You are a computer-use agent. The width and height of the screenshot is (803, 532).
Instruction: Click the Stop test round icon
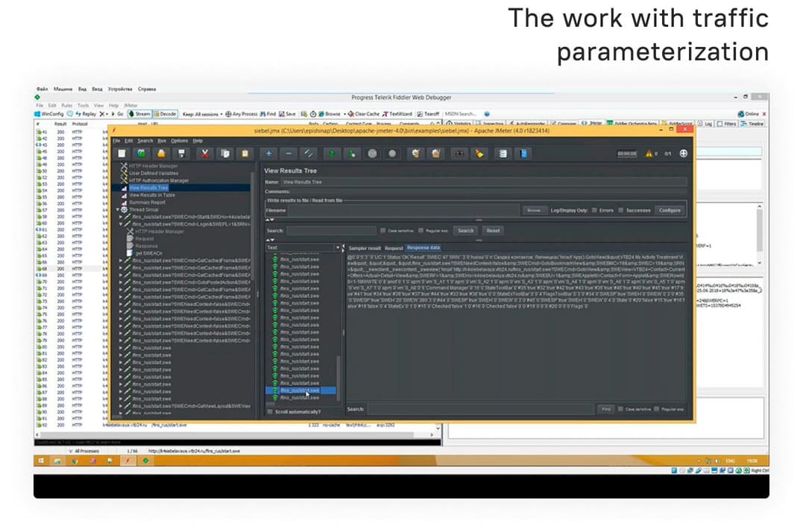pyautogui.click(x=372, y=153)
